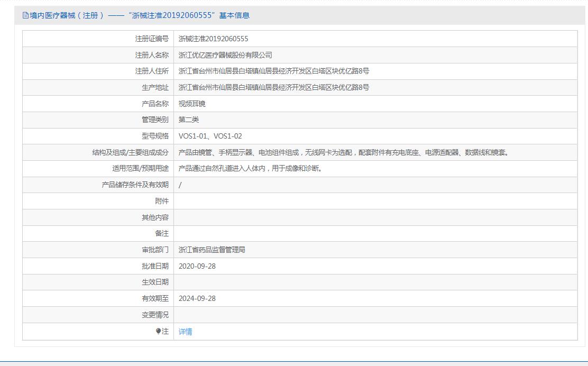Click the 适用范围/预期用途 label
Screen dimensions: 588x366
141,168
